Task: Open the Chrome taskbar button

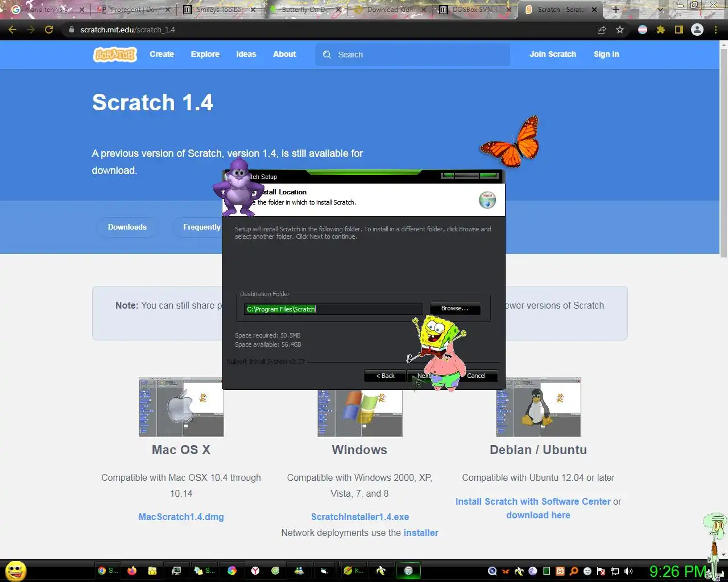Action: 107,571
